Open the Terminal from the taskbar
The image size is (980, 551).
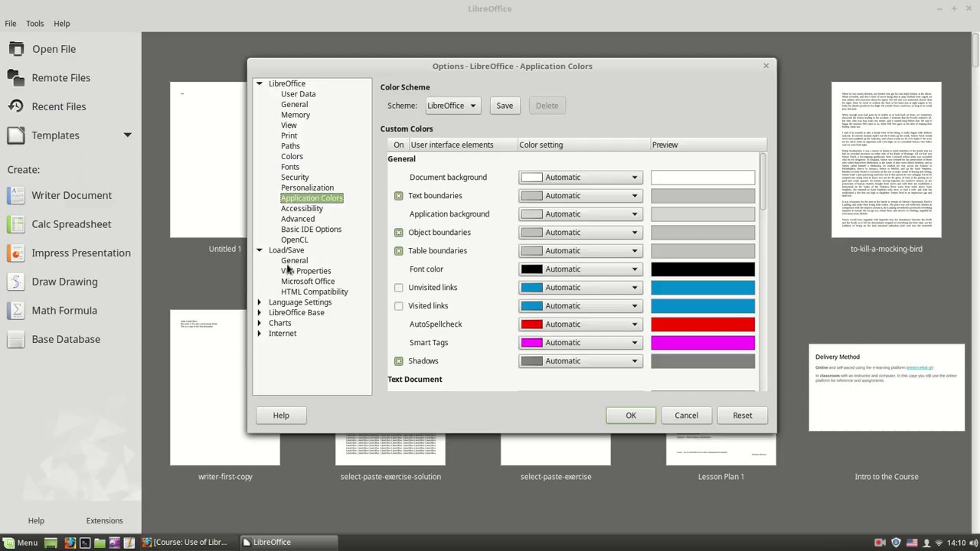[85, 543]
